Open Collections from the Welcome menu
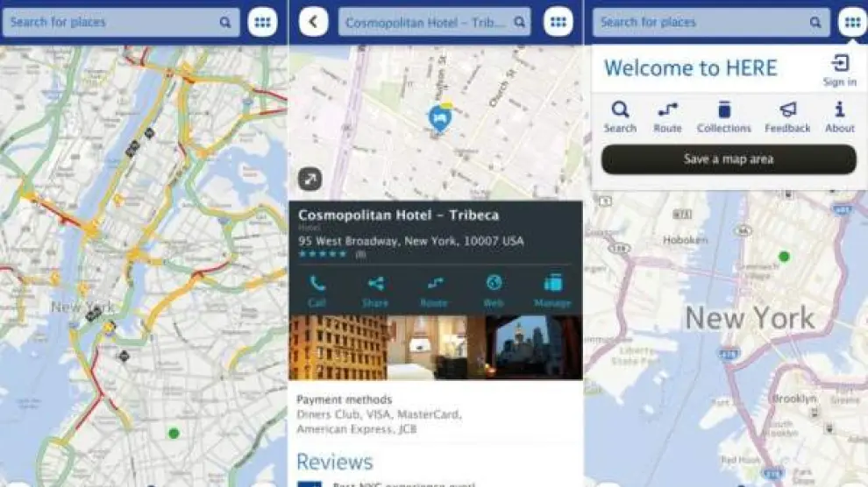Viewport: 868px width, 487px height. pyautogui.click(x=724, y=111)
